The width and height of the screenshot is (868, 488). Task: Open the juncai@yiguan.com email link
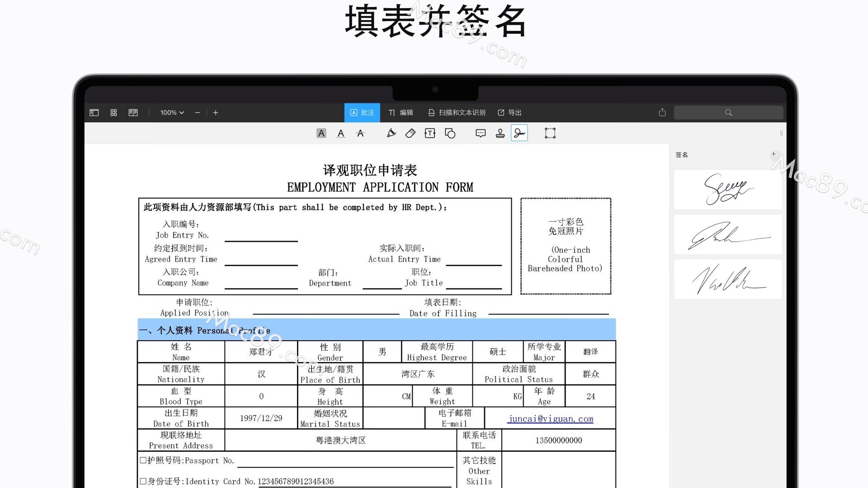pyautogui.click(x=550, y=419)
